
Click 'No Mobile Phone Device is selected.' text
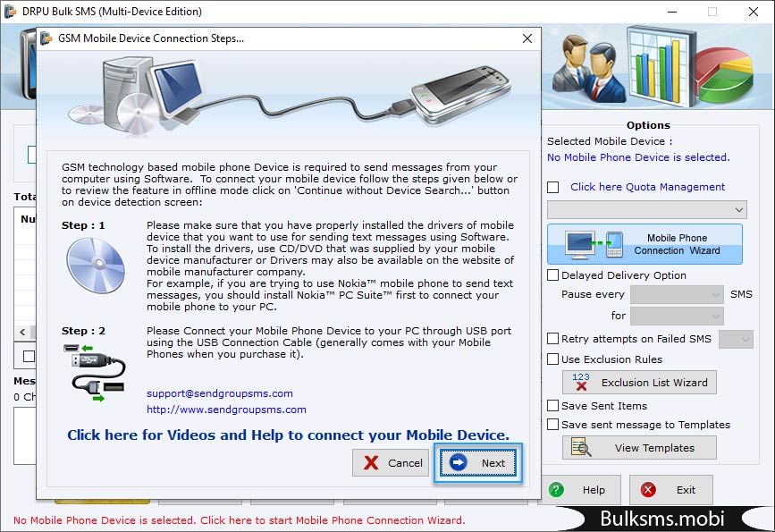pyautogui.click(x=638, y=157)
